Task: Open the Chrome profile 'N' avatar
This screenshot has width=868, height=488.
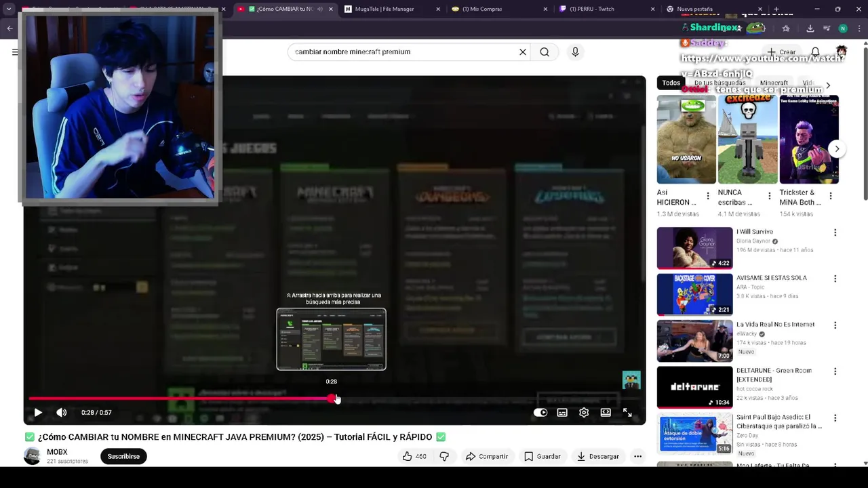Action: (x=842, y=28)
